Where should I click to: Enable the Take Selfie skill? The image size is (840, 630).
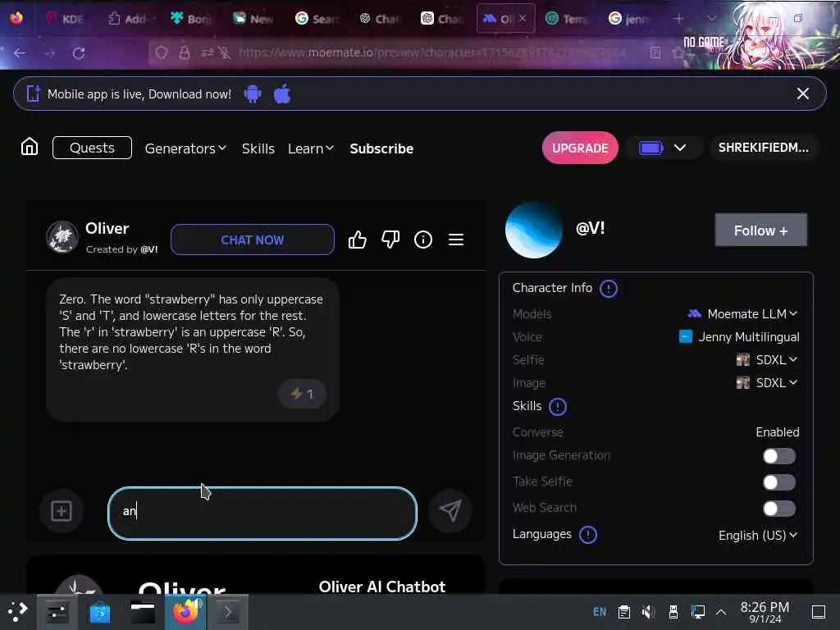[x=779, y=482]
